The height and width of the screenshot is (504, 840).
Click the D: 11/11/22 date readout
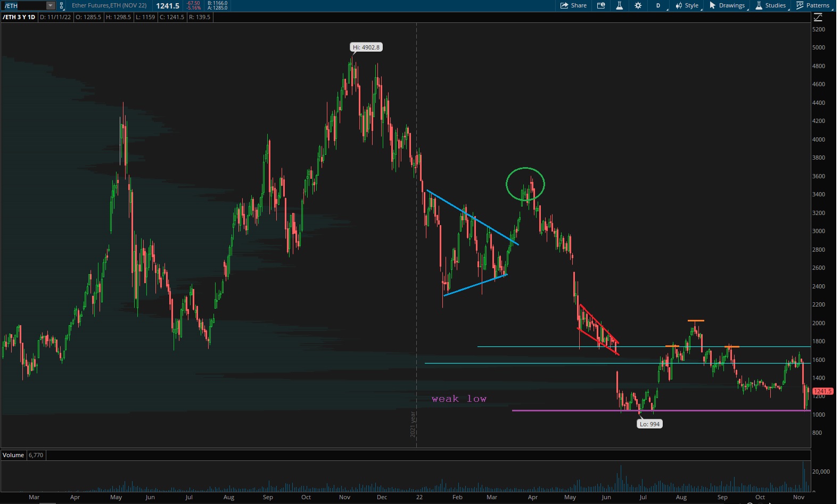point(55,17)
